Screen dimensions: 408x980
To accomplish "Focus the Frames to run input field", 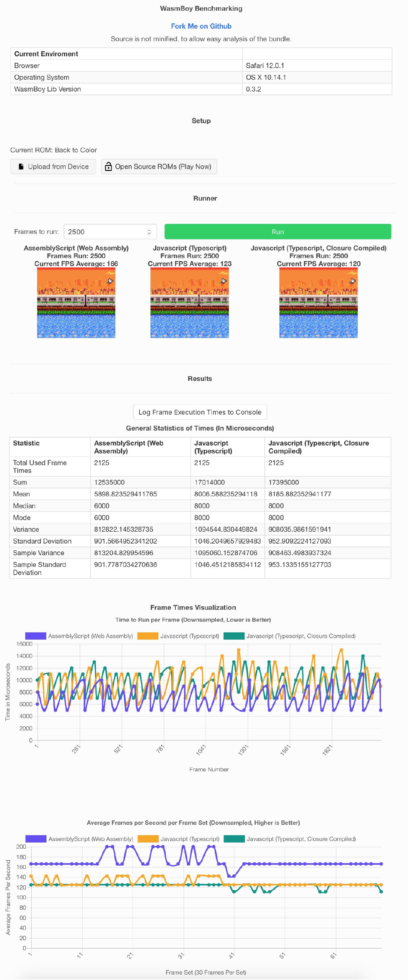I will pyautogui.click(x=110, y=232).
